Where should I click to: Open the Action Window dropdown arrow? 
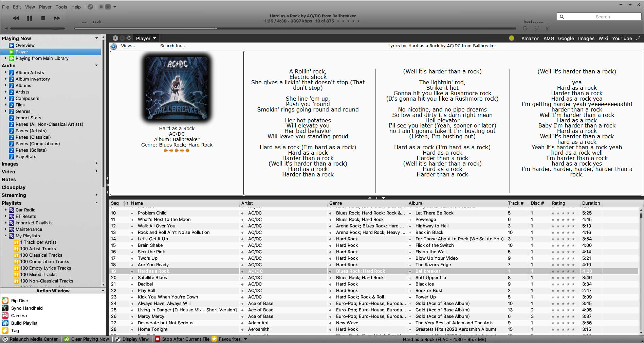point(103,291)
